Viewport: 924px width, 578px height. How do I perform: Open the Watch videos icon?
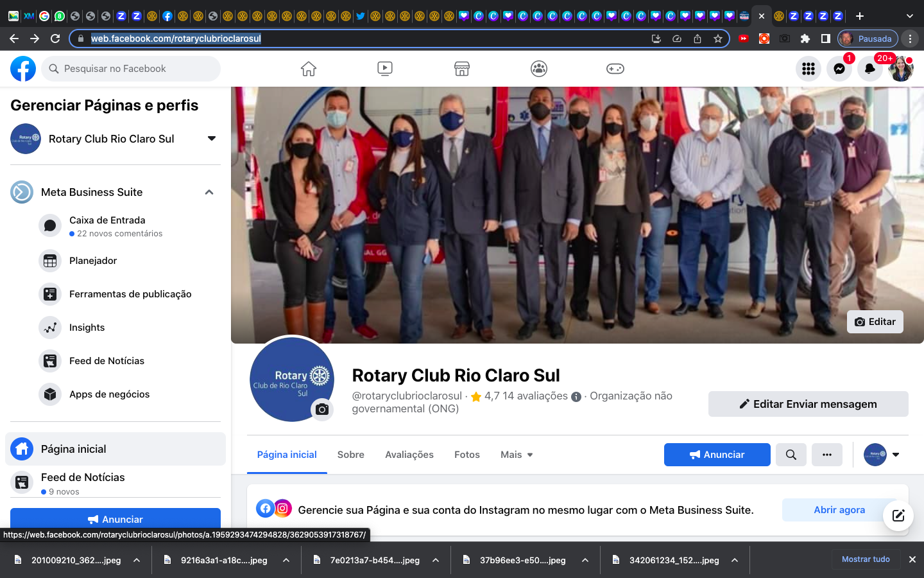[x=385, y=69]
